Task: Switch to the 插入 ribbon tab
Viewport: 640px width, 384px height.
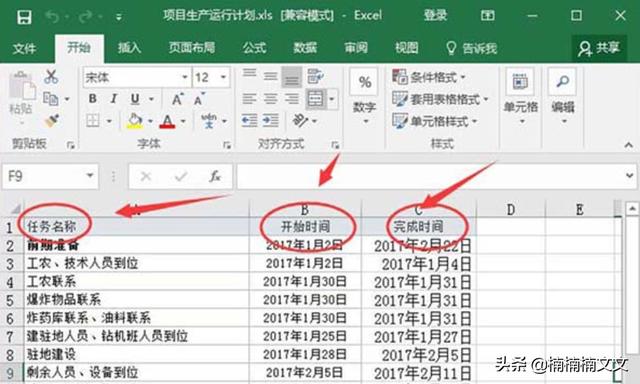Action: point(129,48)
